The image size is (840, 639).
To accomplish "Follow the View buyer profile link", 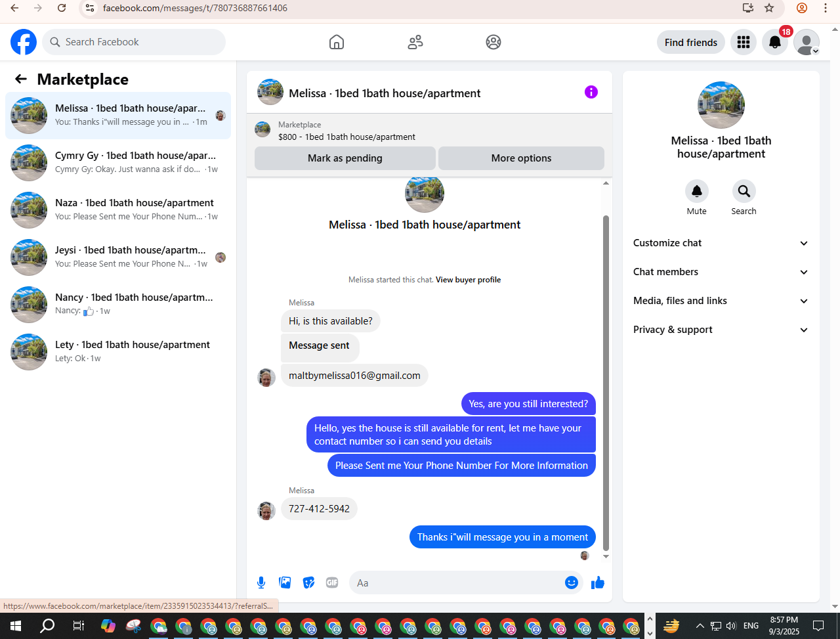I will click(x=468, y=280).
